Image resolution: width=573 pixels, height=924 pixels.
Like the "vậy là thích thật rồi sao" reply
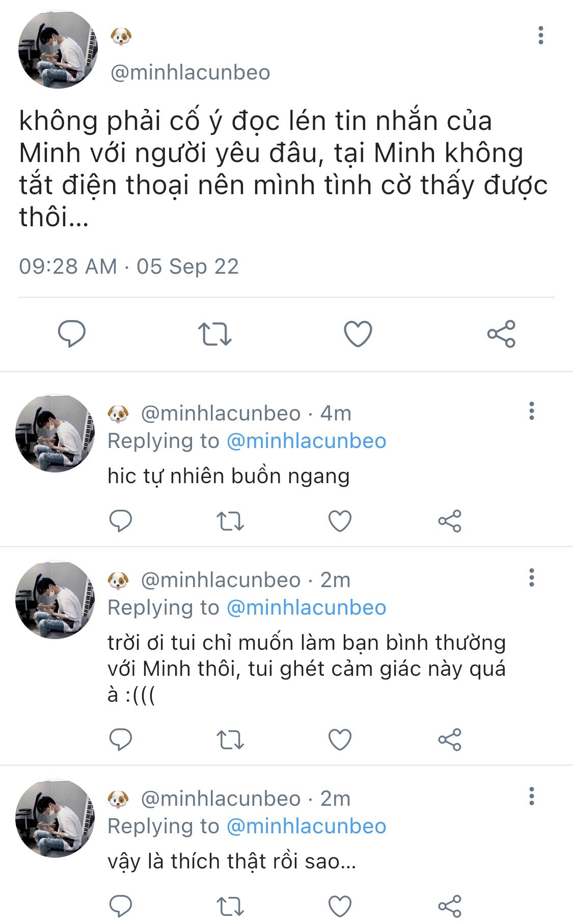340,906
